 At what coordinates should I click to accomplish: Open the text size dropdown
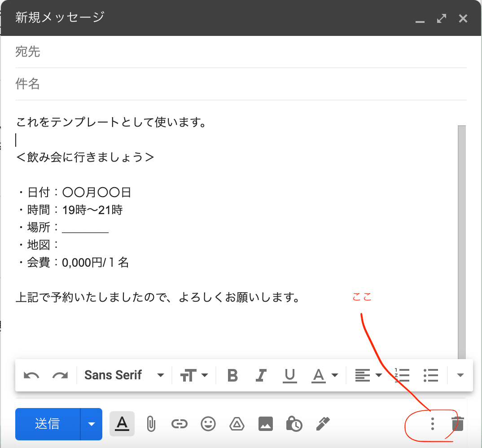coord(194,375)
